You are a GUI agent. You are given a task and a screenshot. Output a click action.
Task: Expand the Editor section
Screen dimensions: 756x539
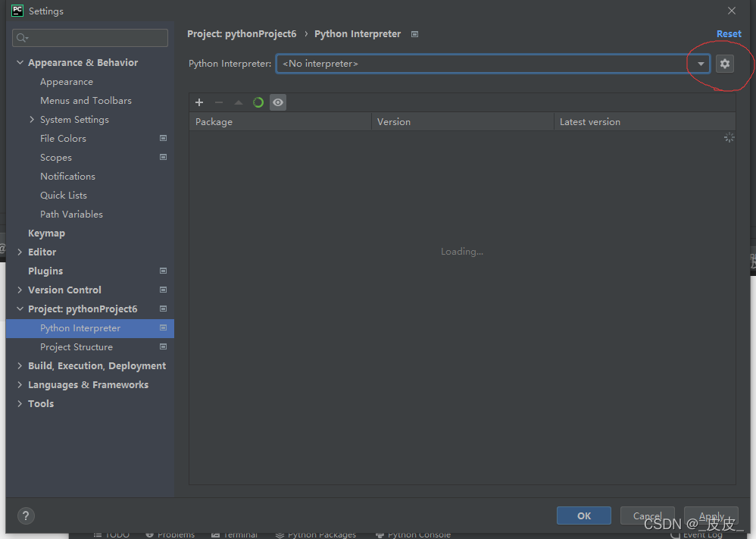pos(20,252)
